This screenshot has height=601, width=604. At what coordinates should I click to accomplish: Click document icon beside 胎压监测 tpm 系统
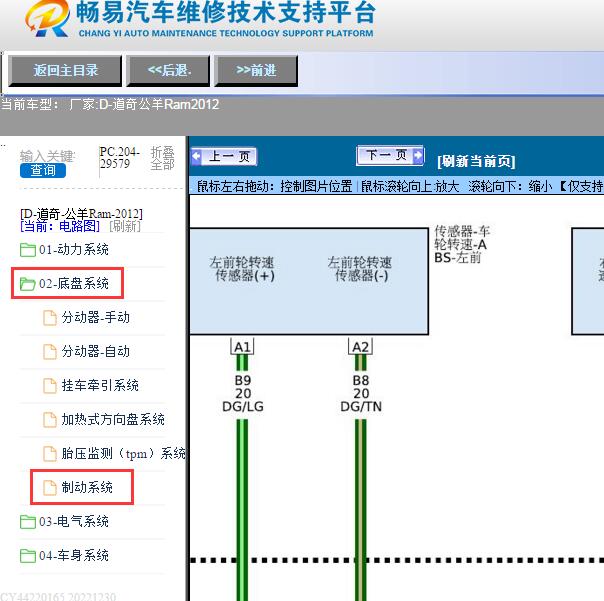coord(50,453)
